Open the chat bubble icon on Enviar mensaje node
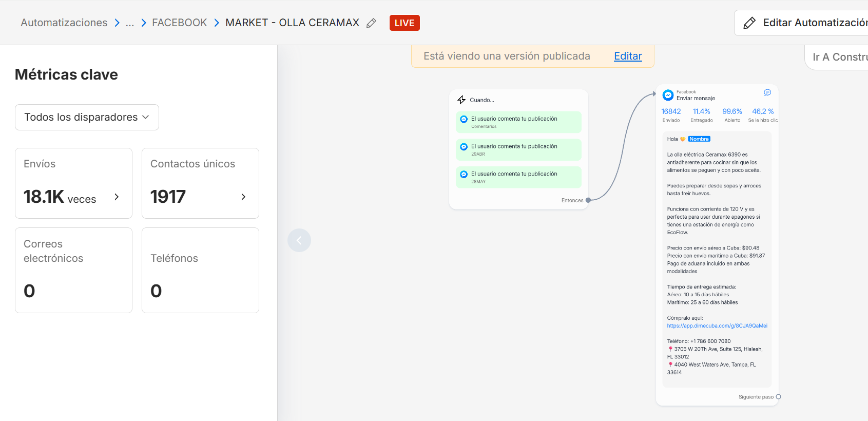 tap(767, 92)
